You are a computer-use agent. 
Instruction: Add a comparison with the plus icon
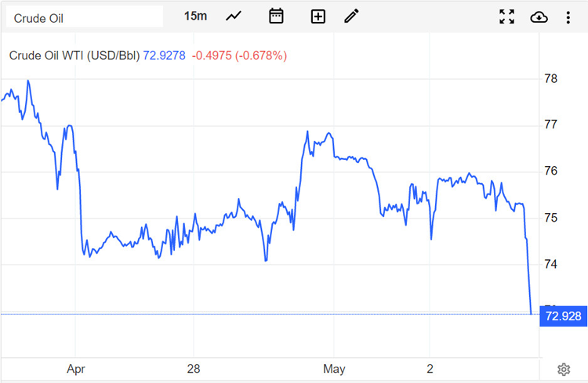[318, 16]
